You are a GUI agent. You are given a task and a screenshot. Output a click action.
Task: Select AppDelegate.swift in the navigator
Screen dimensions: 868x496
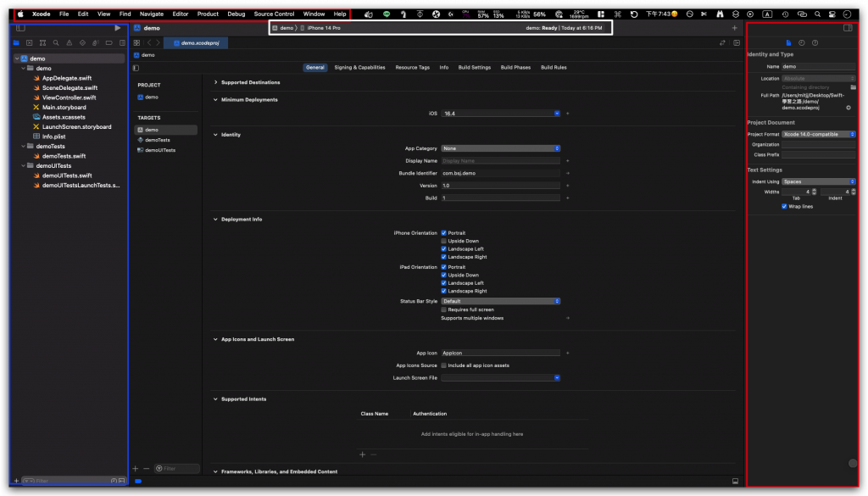[67, 78]
